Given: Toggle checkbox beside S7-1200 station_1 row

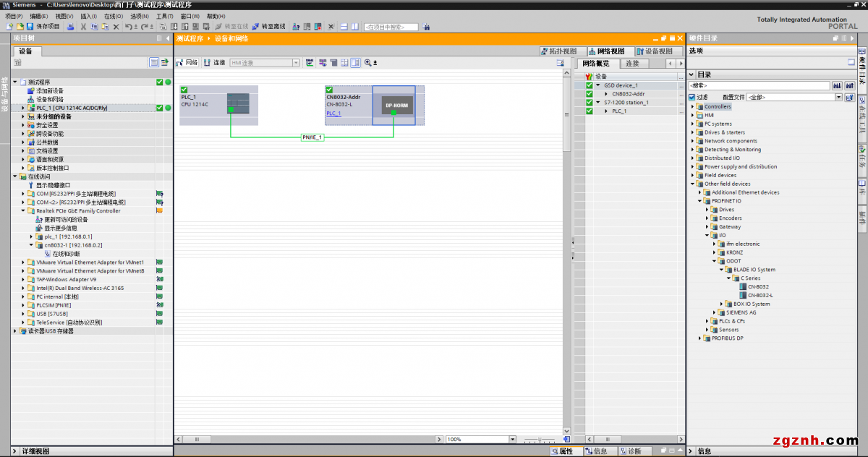Looking at the screenshot, I should (589, 103).
